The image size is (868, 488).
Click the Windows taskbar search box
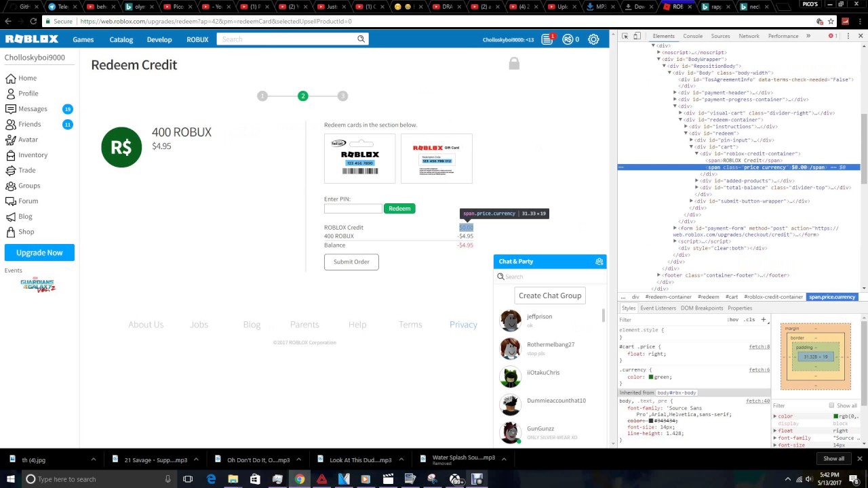point(98,479)
